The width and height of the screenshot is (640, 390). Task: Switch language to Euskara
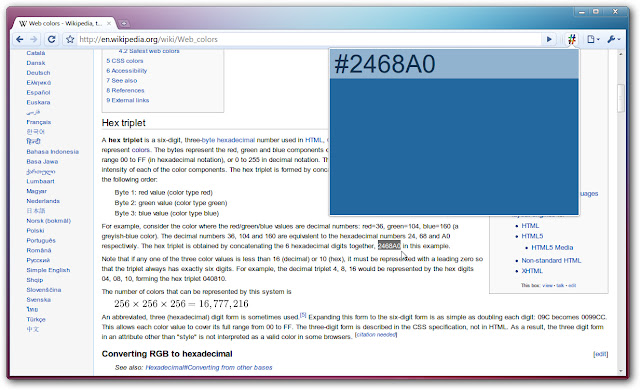(x=38, y=102)
